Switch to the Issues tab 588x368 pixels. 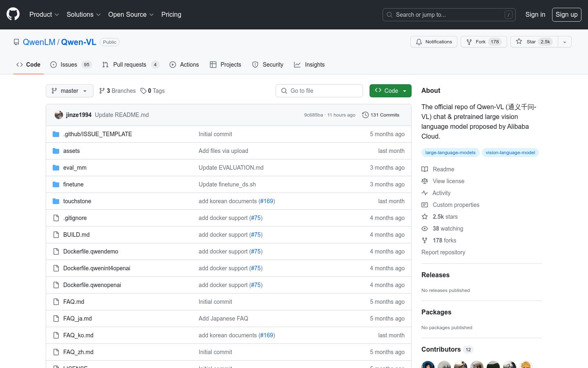69,65
